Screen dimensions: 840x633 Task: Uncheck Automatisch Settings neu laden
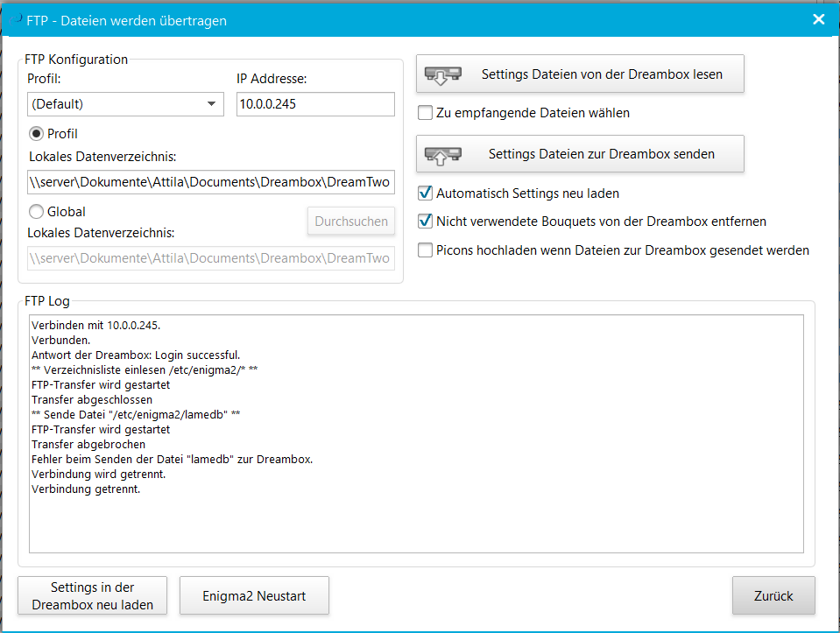point(426,193)
